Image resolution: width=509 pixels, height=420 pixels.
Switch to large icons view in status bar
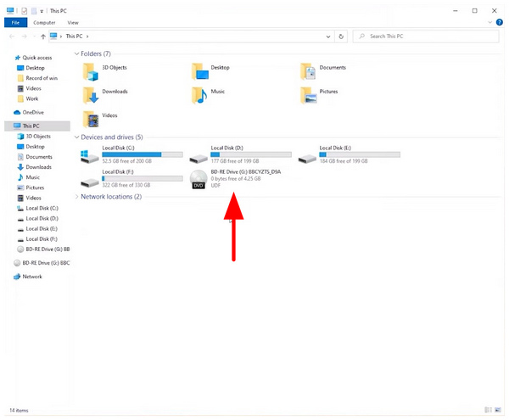[x=500, y=410]
